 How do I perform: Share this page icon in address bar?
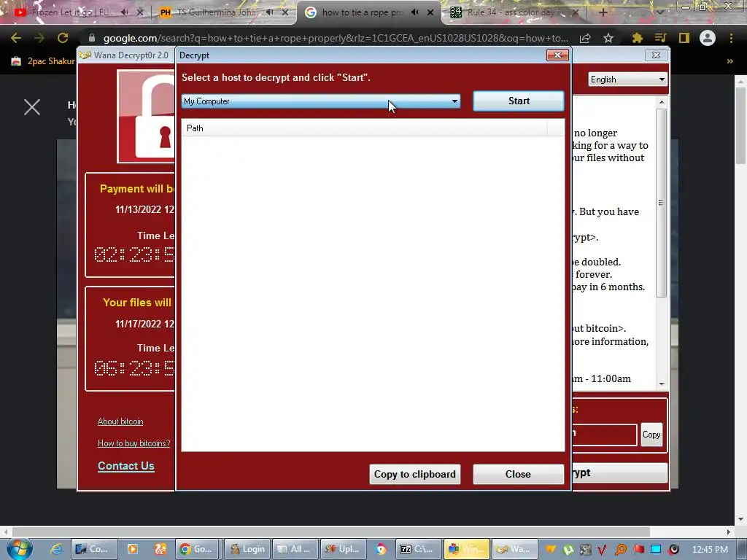[x=585, y=38]
